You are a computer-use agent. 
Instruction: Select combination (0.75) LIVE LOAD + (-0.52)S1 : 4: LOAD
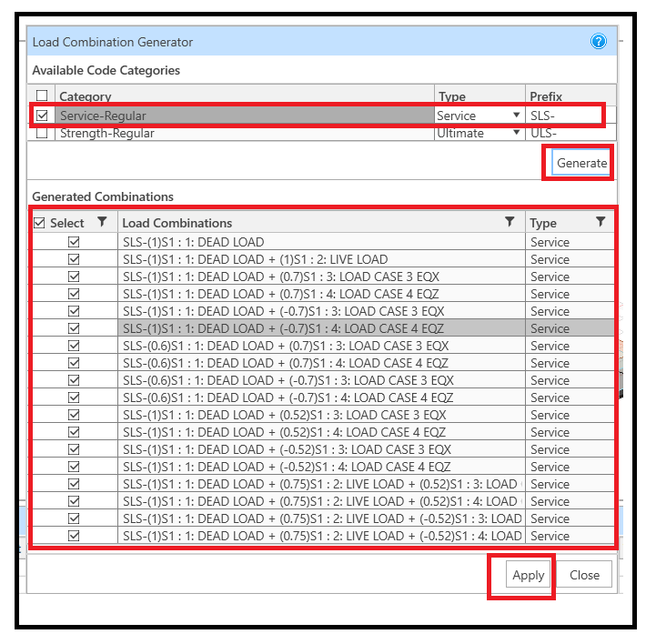(321, 536)
